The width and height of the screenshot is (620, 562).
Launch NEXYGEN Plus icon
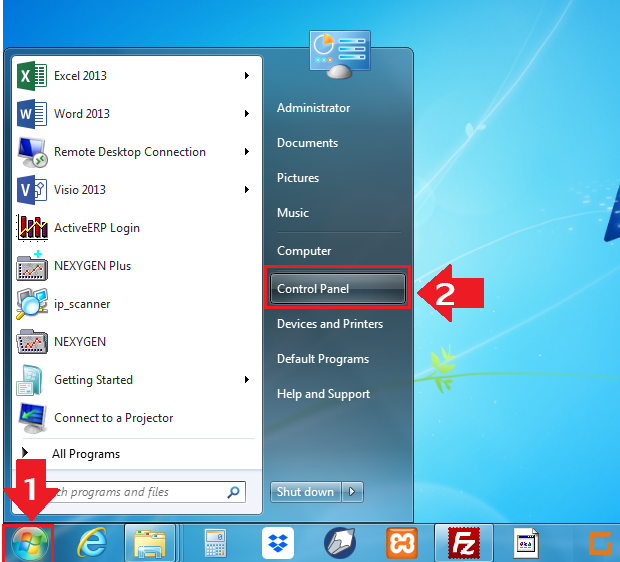pos(32,265)
